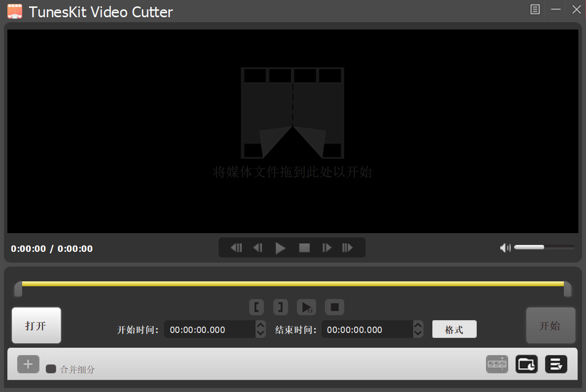Screen dimensions: 586x392
Task: Open the output folder icon
Action: click(526, 364)
